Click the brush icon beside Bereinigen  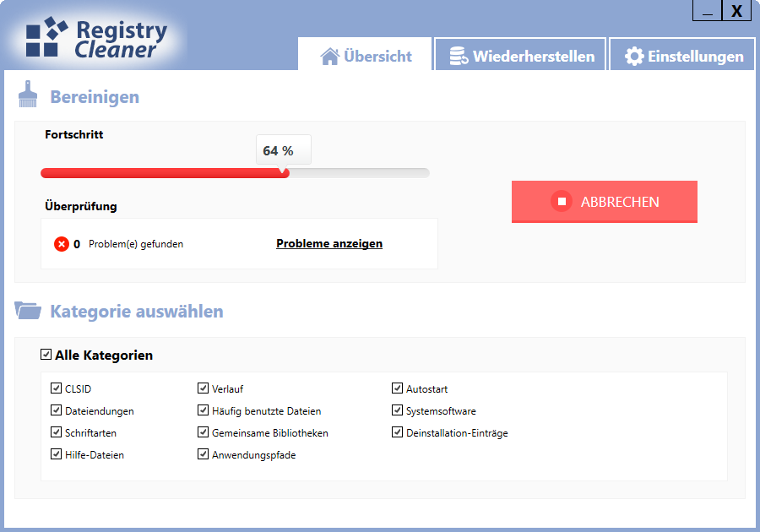[28, 95]
